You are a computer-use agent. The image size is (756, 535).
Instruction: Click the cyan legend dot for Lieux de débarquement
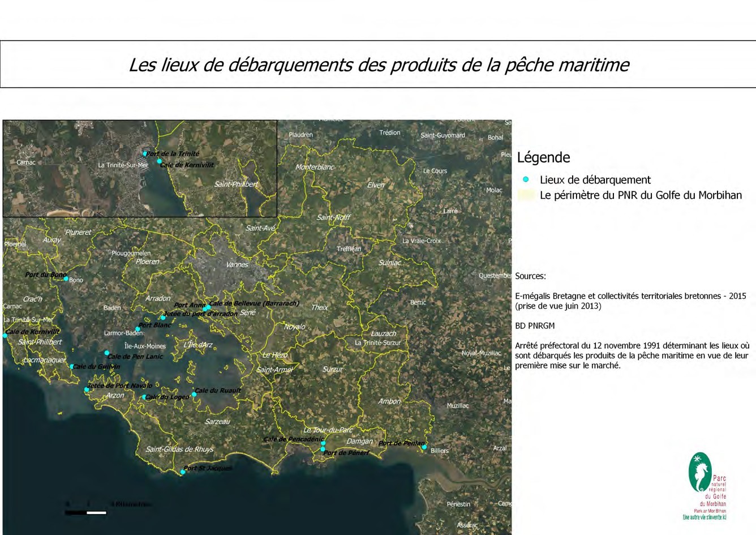pos(526,179)
